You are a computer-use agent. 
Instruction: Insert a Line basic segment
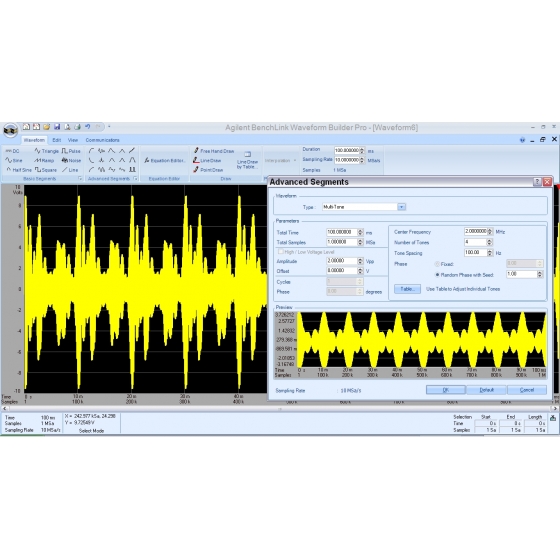point(70,170)
